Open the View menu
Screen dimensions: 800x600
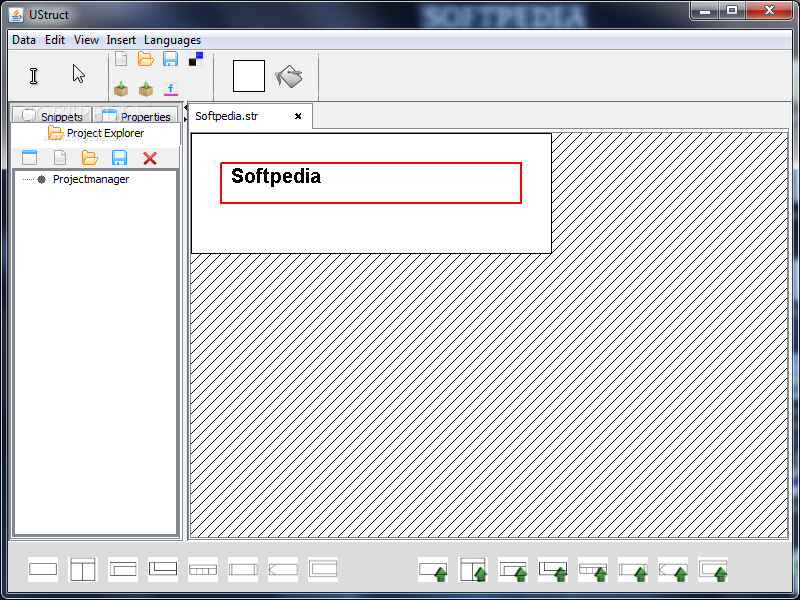86,40
